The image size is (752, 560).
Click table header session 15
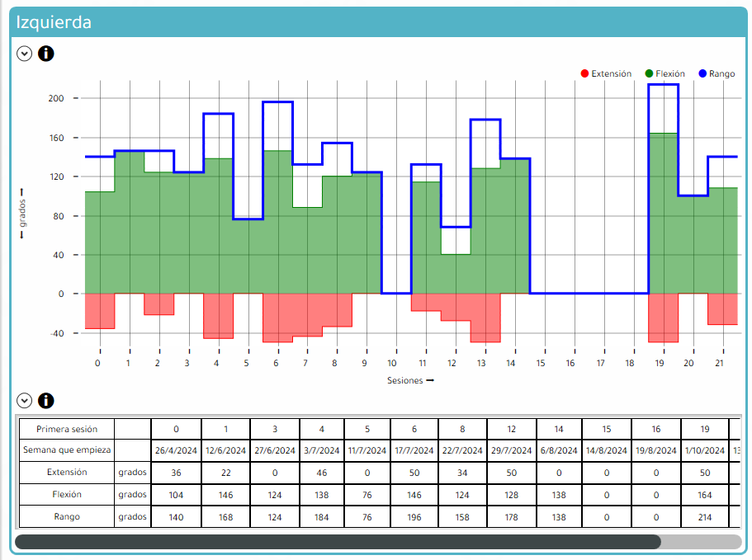tap(607, 429)
